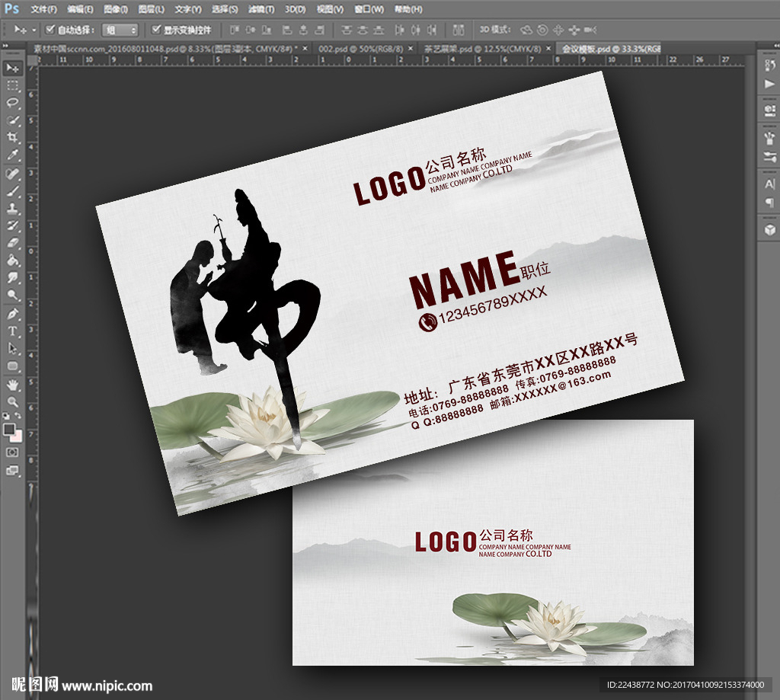
Task: Open the 图像(I) menu
Action: (x=116, y=9)
